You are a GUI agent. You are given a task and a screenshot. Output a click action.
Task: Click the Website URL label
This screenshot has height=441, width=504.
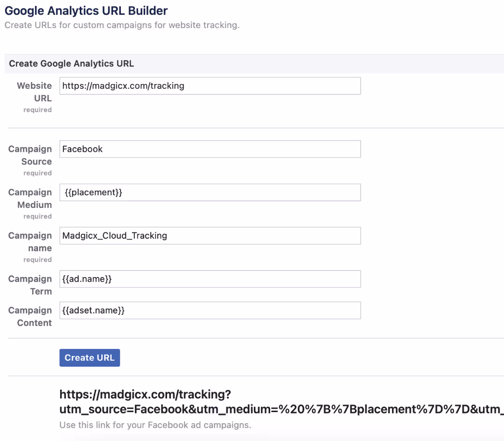click(35, 92)
